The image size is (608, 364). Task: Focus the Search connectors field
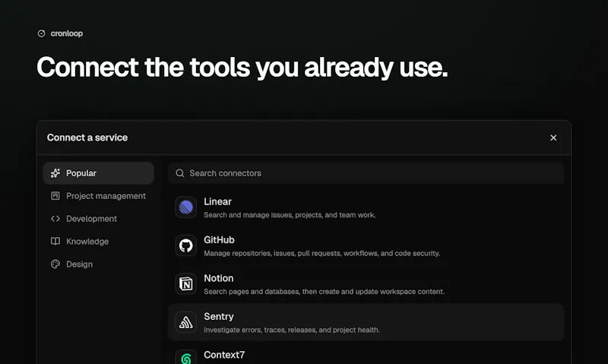click(366, 173)
